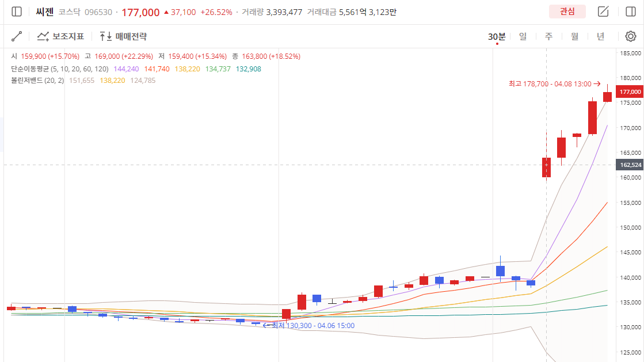Click crosshair price label 162,524
The width and height of the screenshot is (644, 362).
[630, 165]
